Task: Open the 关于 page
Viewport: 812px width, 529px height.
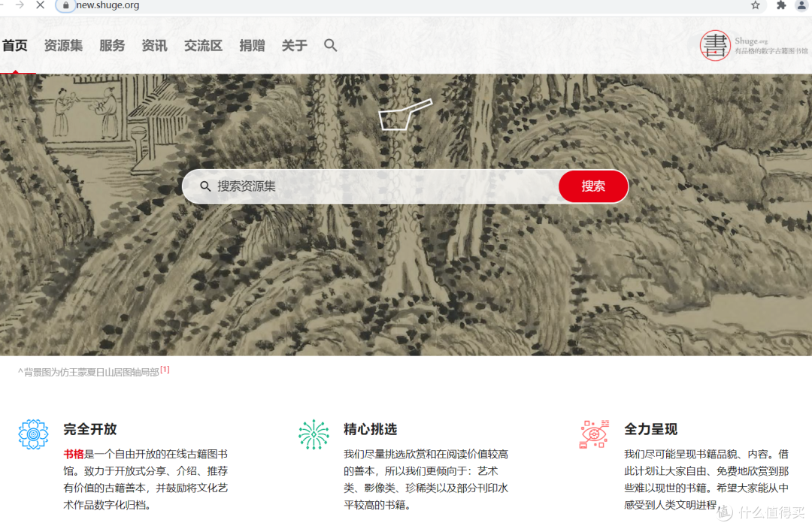Action: [294, 46]
